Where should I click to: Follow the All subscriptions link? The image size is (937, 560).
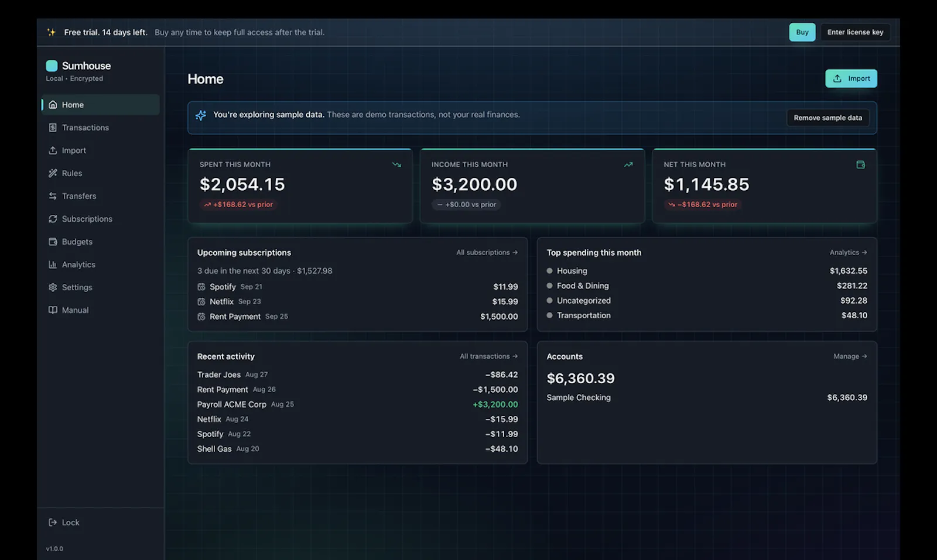[487, 253]
